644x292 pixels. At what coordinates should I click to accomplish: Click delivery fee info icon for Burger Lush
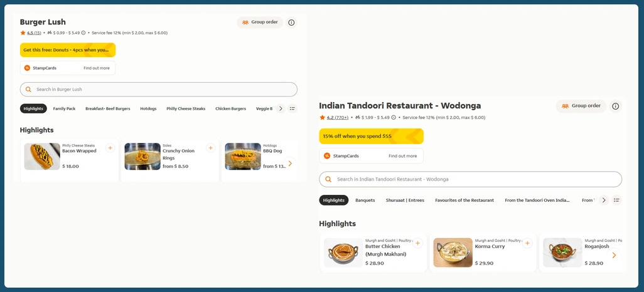coord(83,33)
